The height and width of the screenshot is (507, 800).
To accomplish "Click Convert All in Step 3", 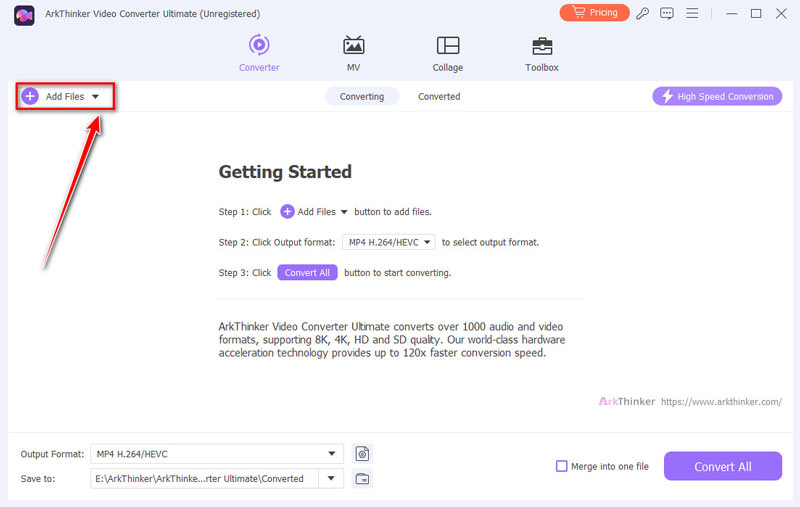I will point(307,272).
